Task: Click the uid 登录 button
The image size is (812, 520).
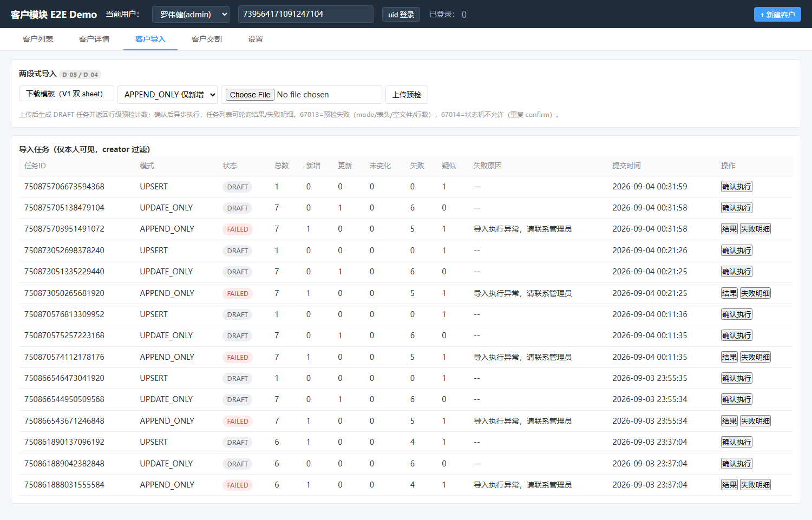Action: click(401, 15)
